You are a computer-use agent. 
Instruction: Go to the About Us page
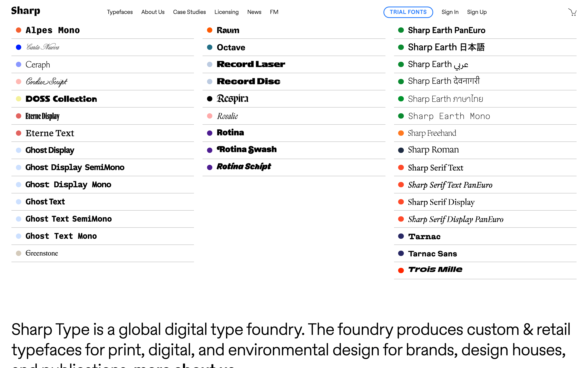pos(153,12)
